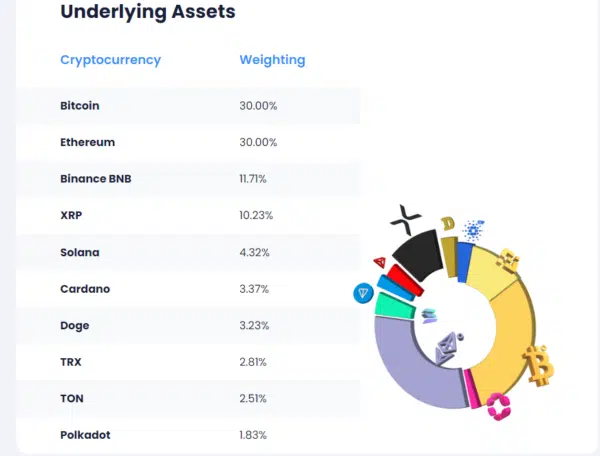This screenshot has height=456, width=600.
Task: Click the Solana logo icon
Action: [x=429, y=316]
